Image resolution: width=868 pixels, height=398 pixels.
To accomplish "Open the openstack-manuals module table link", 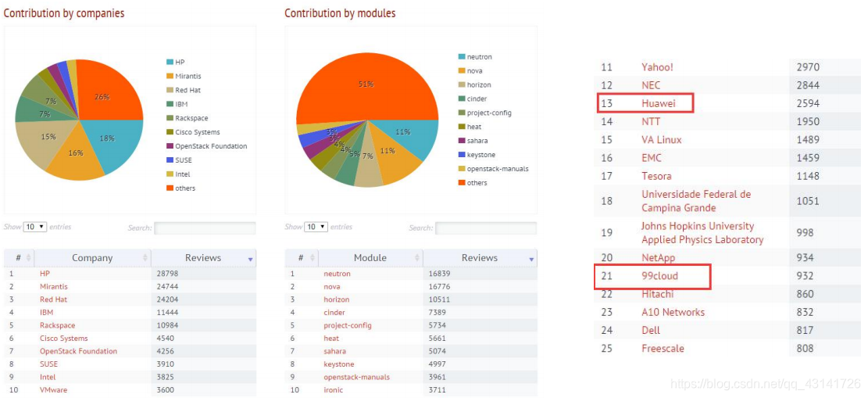I will point(356,377).
